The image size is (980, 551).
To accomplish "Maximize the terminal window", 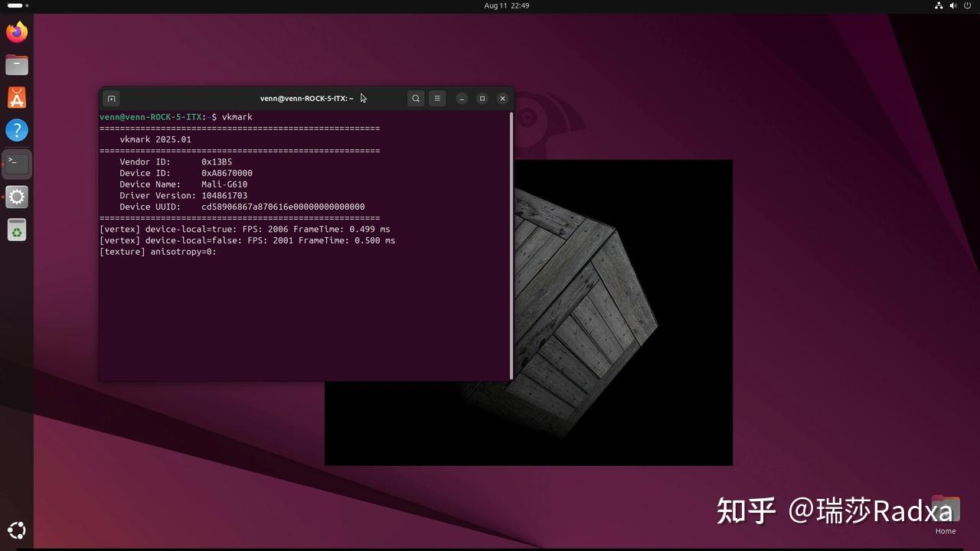I will click(x=482, y=99).
